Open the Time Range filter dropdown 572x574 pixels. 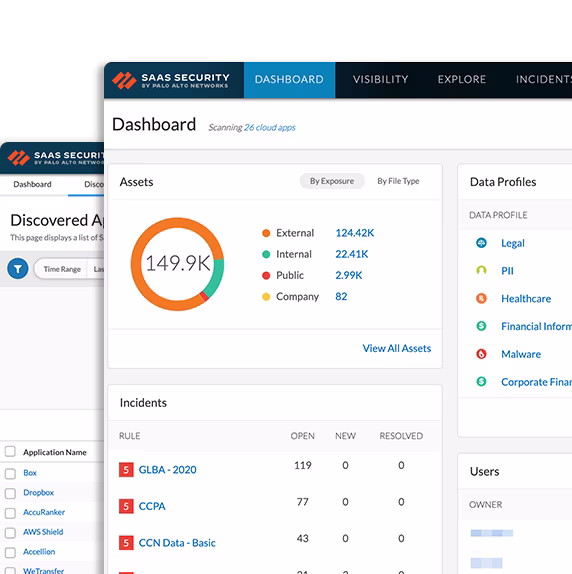[x=62, y=269]
